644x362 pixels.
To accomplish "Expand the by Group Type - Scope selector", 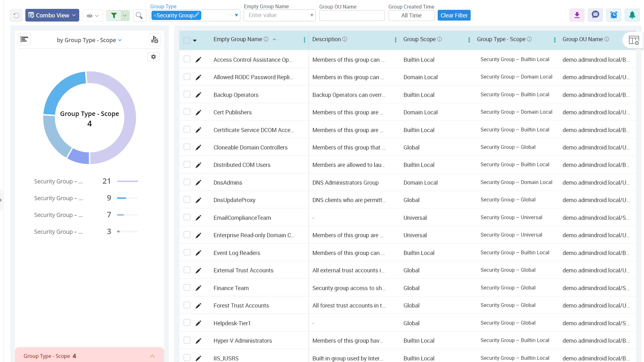I will 89,40.
